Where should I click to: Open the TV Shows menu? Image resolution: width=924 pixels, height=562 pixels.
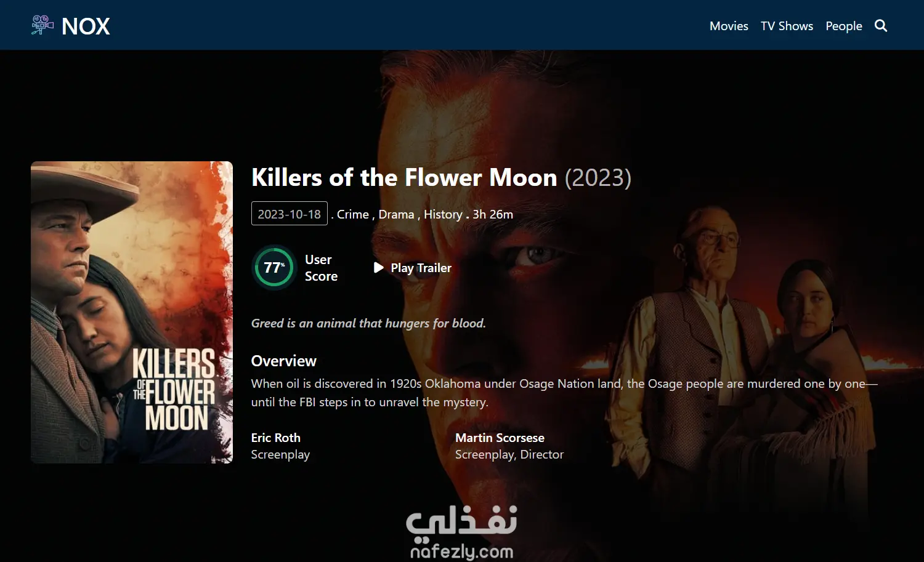(x=787, y=26)
